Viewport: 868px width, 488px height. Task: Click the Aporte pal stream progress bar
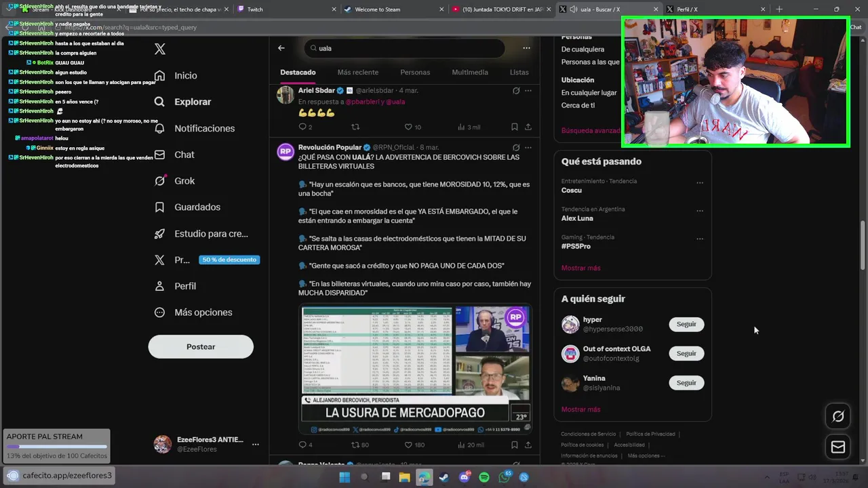[x=57, y=447]
